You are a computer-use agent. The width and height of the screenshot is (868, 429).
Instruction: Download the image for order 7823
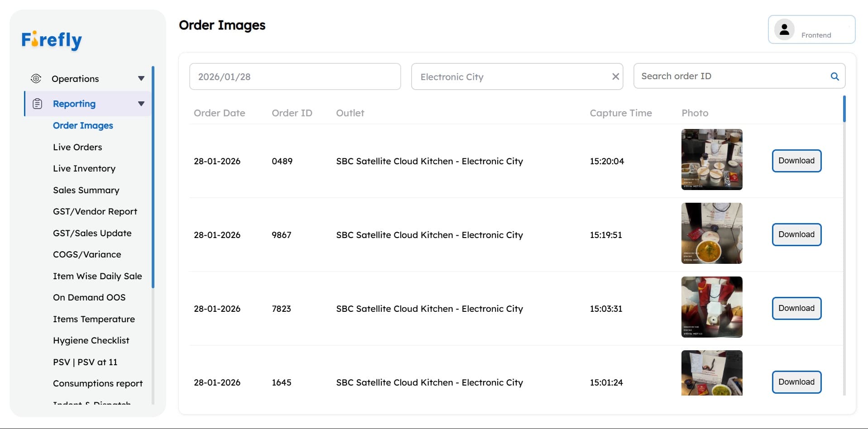[x=796, y=308]
